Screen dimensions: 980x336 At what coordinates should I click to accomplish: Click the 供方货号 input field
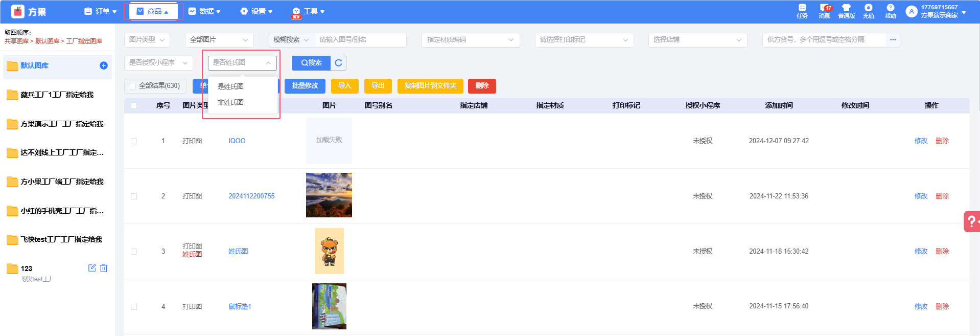click(824, 40)
